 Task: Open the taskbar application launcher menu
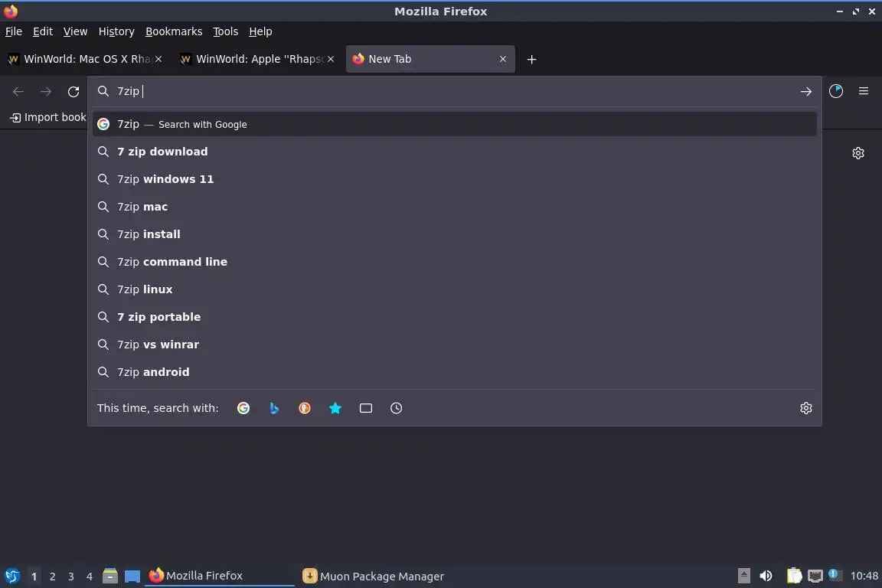click(x=11, y=576)
